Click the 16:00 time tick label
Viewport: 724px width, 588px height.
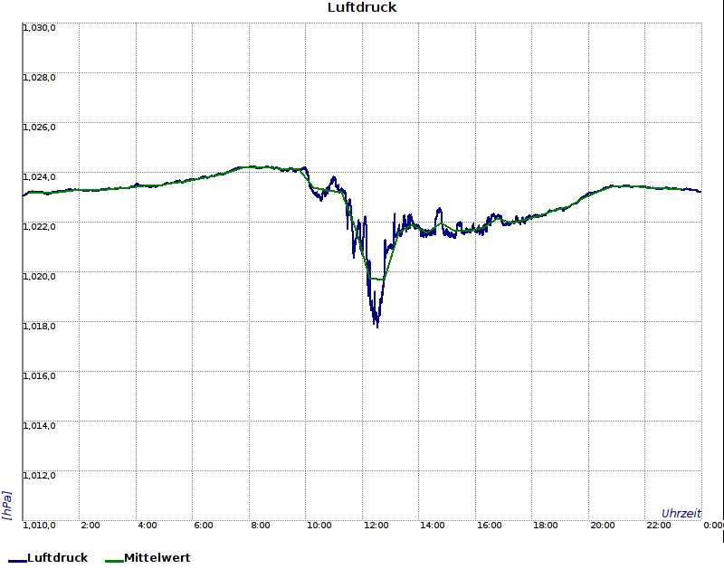pos(490,526)
